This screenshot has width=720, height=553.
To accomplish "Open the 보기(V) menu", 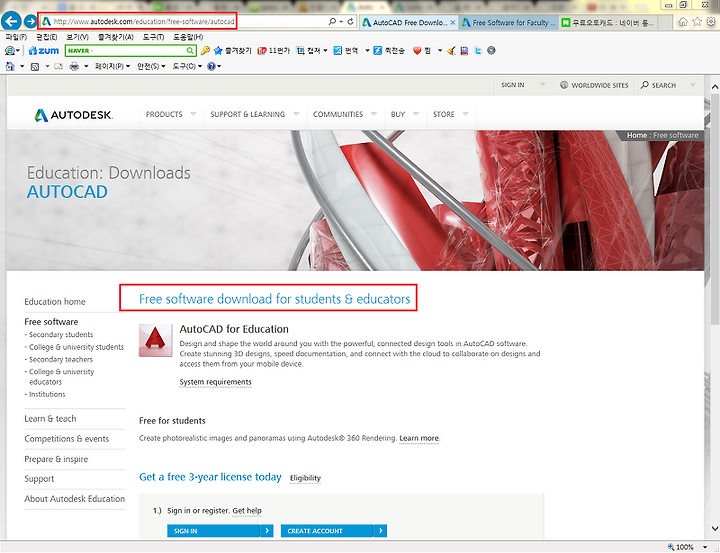I will [77, 37].
